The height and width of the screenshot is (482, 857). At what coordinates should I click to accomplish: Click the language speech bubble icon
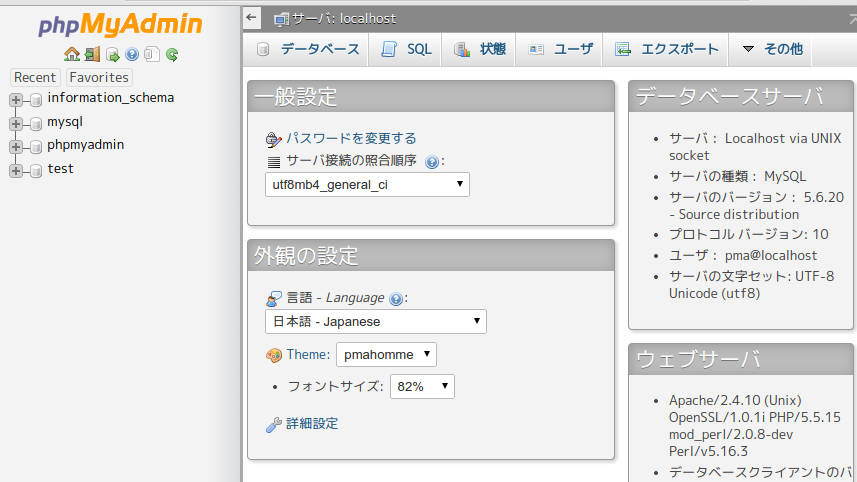click(x=274, y=299)
